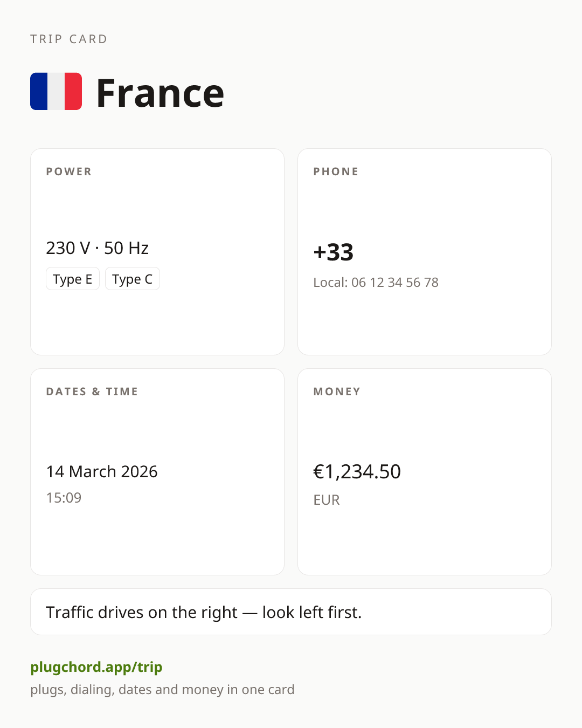Click the DATES & TIME card heading

pyautogui.click(x=92, y=392)
